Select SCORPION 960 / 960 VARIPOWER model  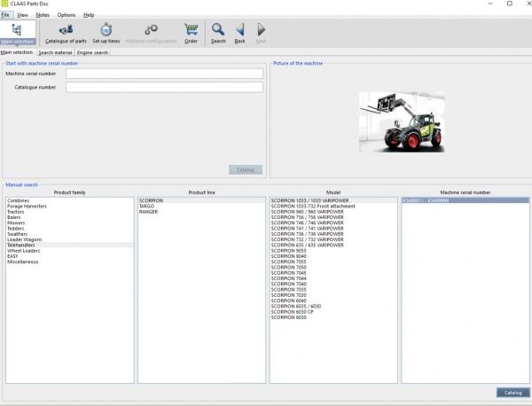coord(333,212)
